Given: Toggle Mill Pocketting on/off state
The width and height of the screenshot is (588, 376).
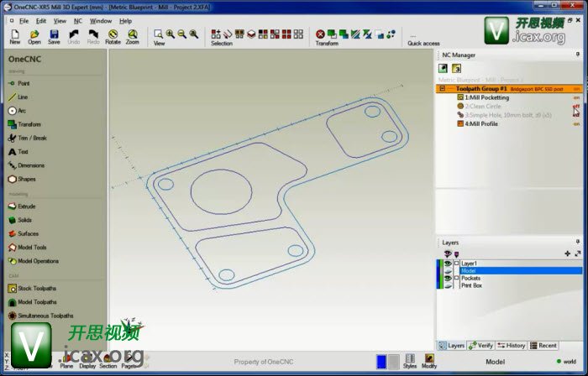Looking at the screenshot, I should click(576, 97).
